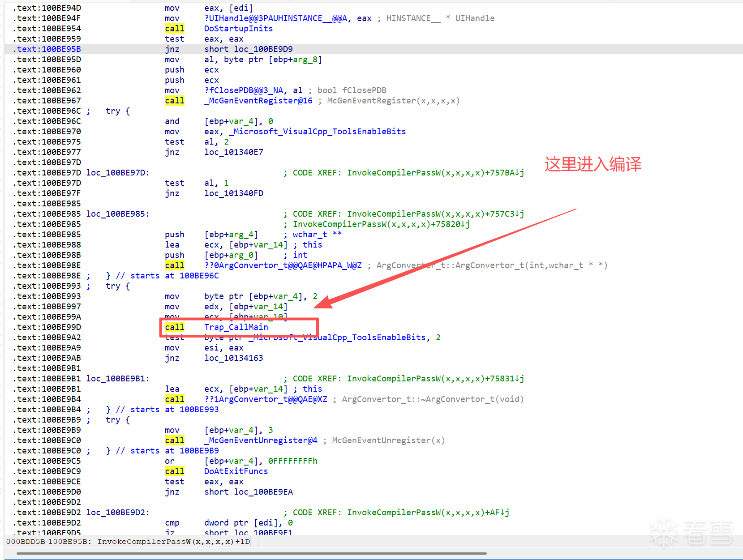743x560 pixels.
Task: Click the '} // starts at 100BE993' line
Action: 162,410
